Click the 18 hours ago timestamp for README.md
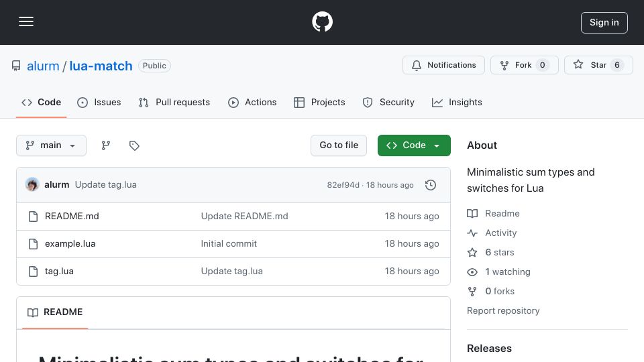The width and height of the screenshot is (644, 362). [411, 217]
